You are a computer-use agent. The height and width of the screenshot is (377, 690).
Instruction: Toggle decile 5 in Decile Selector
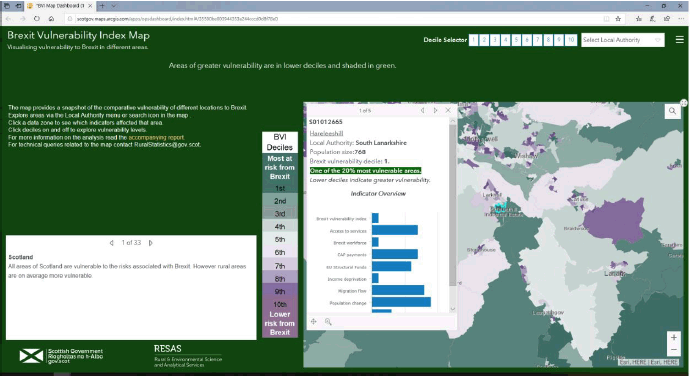516,40
